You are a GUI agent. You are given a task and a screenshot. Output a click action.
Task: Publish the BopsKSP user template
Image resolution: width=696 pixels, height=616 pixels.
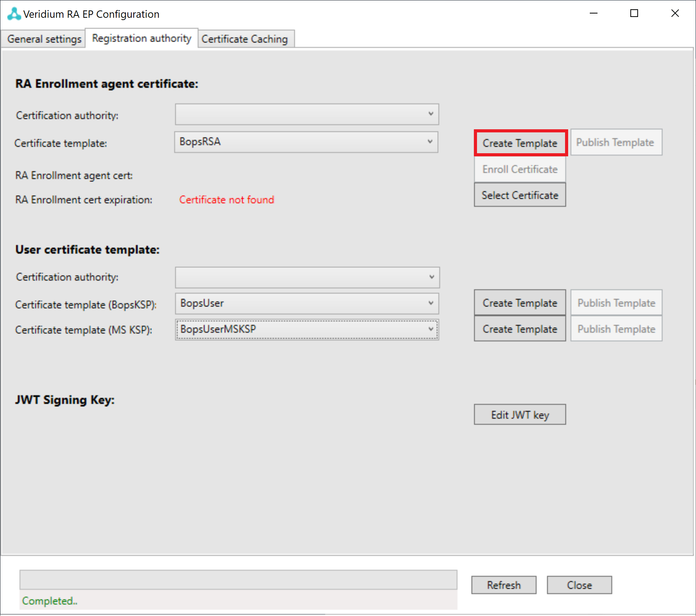point(616,303)
